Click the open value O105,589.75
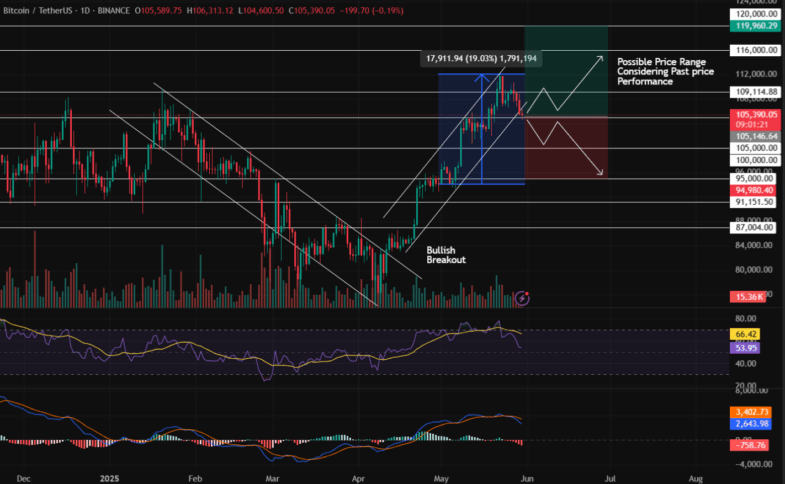785x484 pixels. click(x=158, y=11)
